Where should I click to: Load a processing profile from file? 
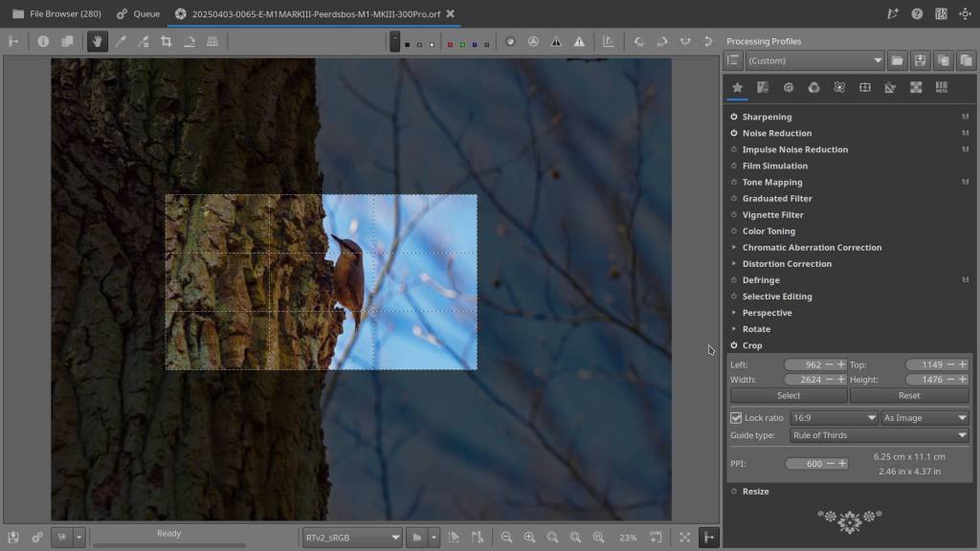coord(897,60)
